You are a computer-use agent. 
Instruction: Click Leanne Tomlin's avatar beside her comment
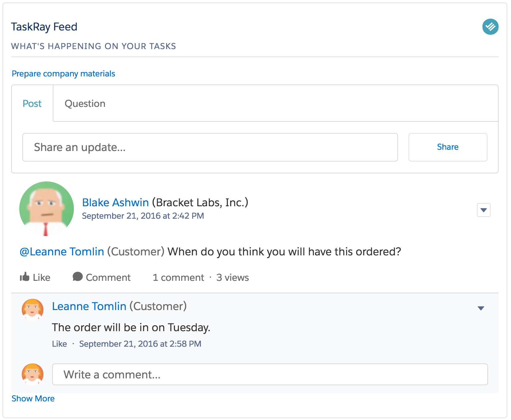coord(32,310)
